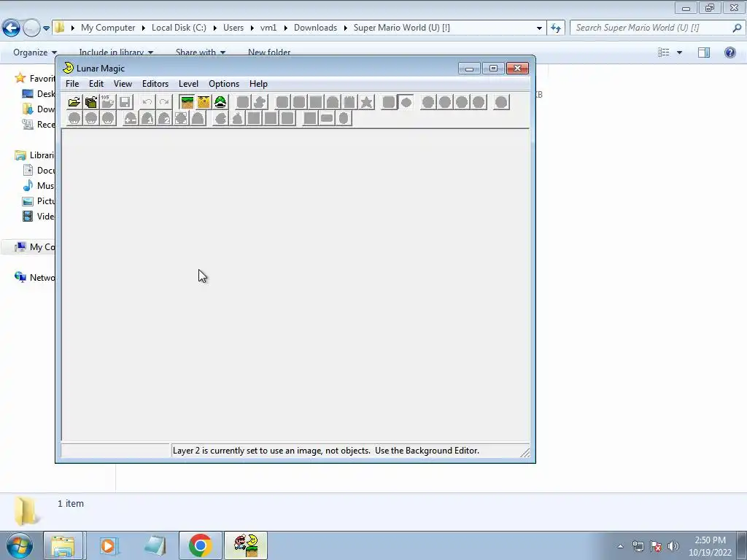Open the Windows Start menu orb
This screenshot has width=747, height=560.
click(x=19, y=545)
